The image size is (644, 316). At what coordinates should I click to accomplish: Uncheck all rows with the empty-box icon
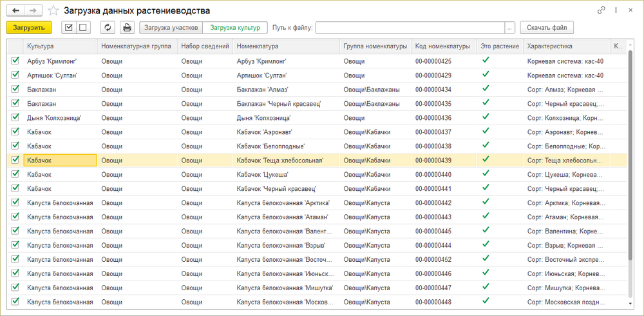[x=83, y=28]
